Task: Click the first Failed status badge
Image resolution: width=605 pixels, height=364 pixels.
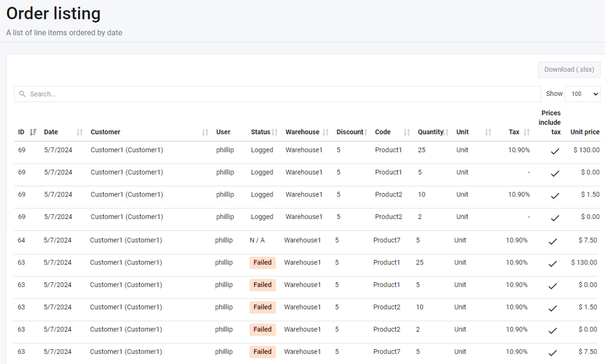Action: [263, 263]
